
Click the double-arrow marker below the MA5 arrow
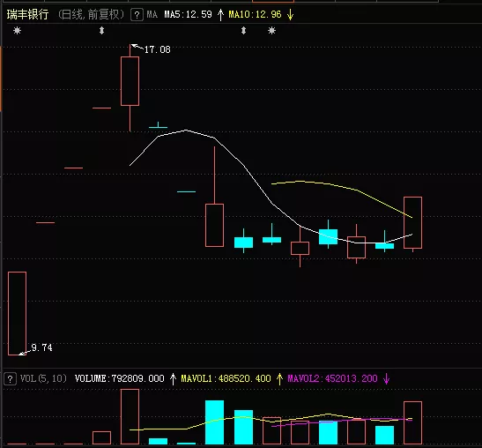tap(243, 31)
